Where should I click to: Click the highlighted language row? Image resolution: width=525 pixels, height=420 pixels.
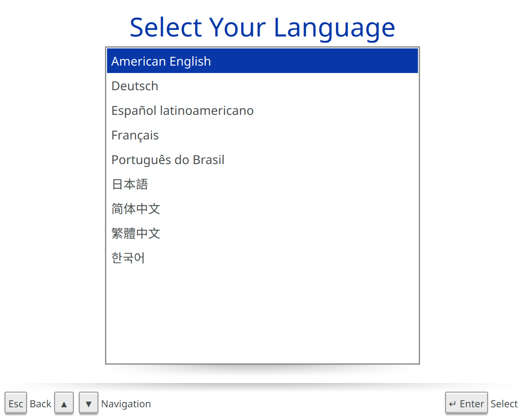coord(262,61)
